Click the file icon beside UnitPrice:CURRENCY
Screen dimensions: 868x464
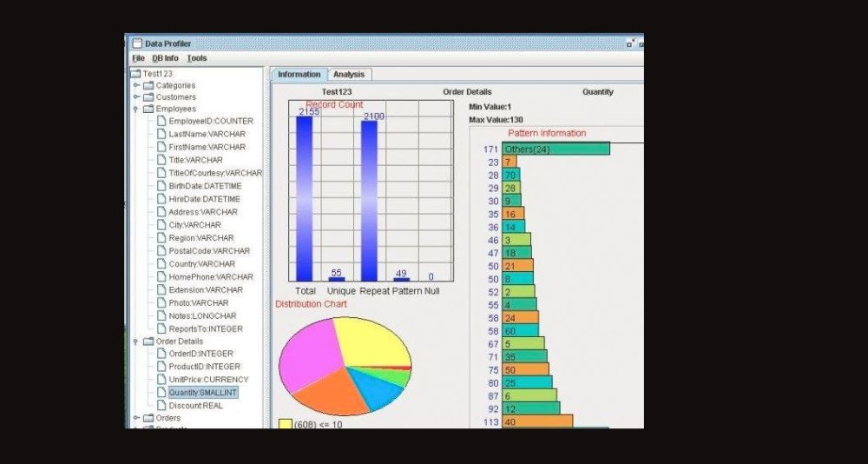[161, 380]
